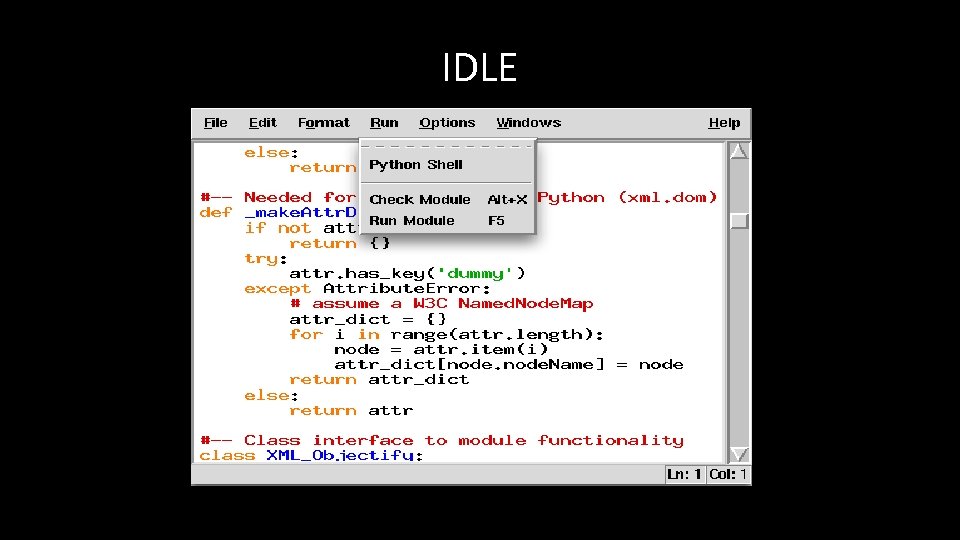960x540 pixels.
Task: Click the 'attr_dict = {}' line
Action: click(368, 319)
